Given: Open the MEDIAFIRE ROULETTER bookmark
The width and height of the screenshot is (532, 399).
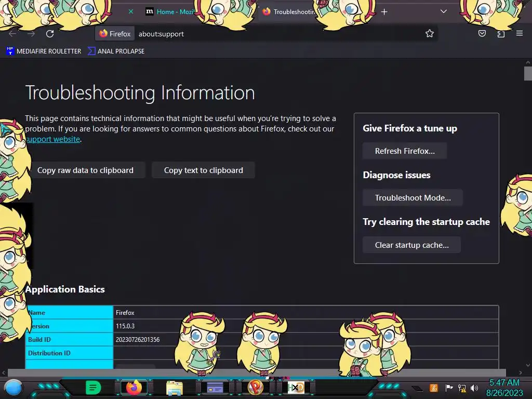Looking at the screenshot, I should click(x=44, y=51).
